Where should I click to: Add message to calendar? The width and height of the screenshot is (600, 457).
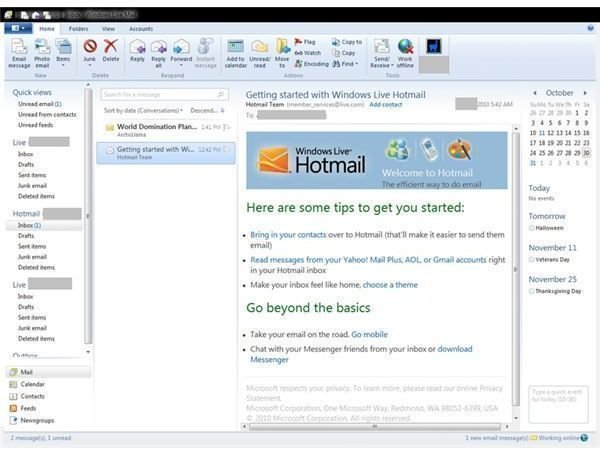pyautogui.click(x=235, y=53)
